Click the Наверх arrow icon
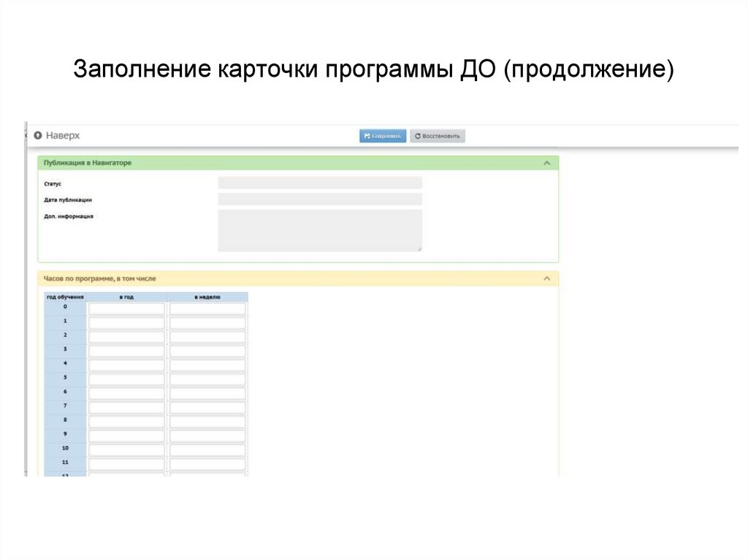 (38, 134)
